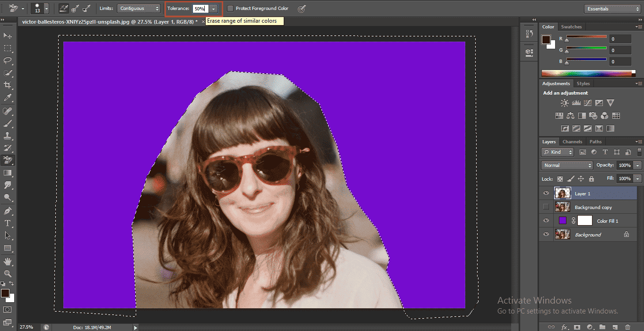This screenshot has height=331, width=644.
Task: Switch to the Swatches tab
Action: click(571, 27)
